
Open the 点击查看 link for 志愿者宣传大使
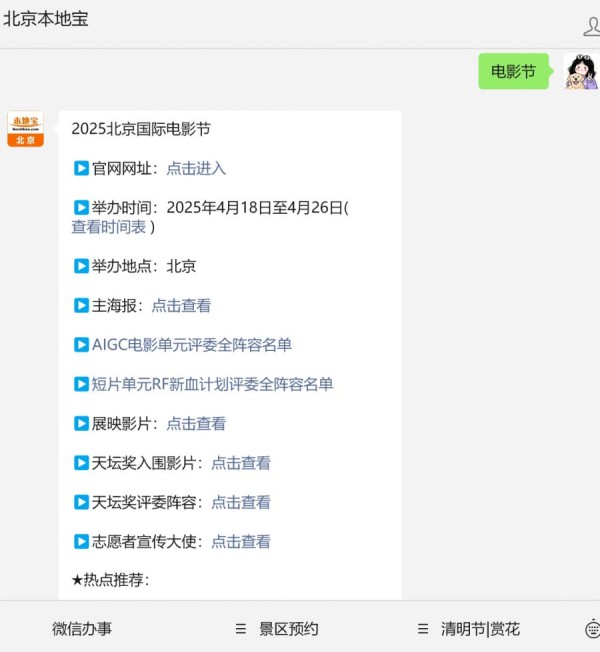click(x=241, y=541)
